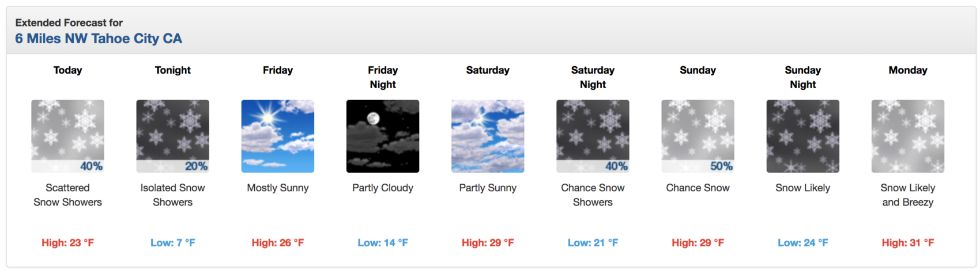980x270 pixels.
Task: Click the Tonight isolated snow showers icon
Action: point(172,136)
